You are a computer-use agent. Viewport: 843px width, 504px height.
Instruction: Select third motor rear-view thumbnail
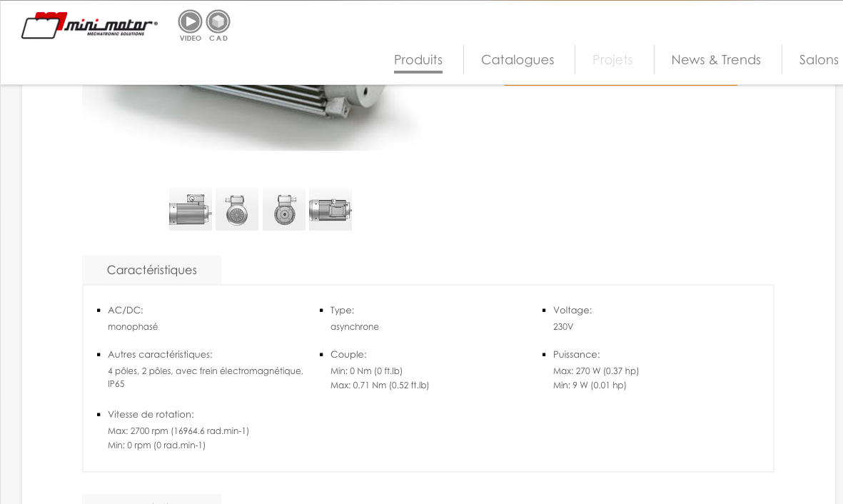[284, 209]
